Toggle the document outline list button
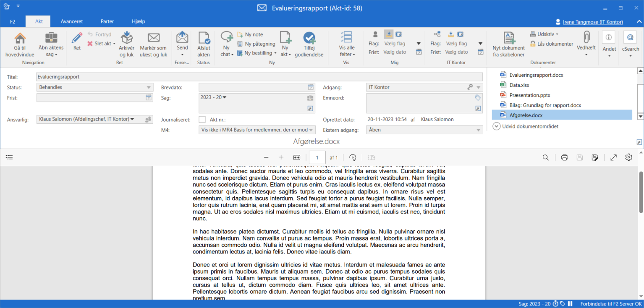 [9, 157]
